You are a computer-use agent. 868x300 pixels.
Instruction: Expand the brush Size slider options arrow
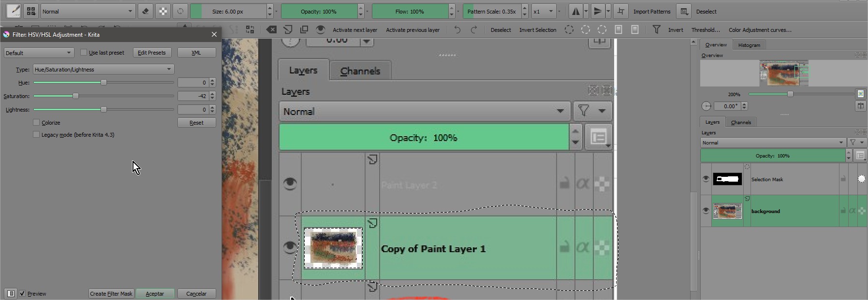click(276, 11)
